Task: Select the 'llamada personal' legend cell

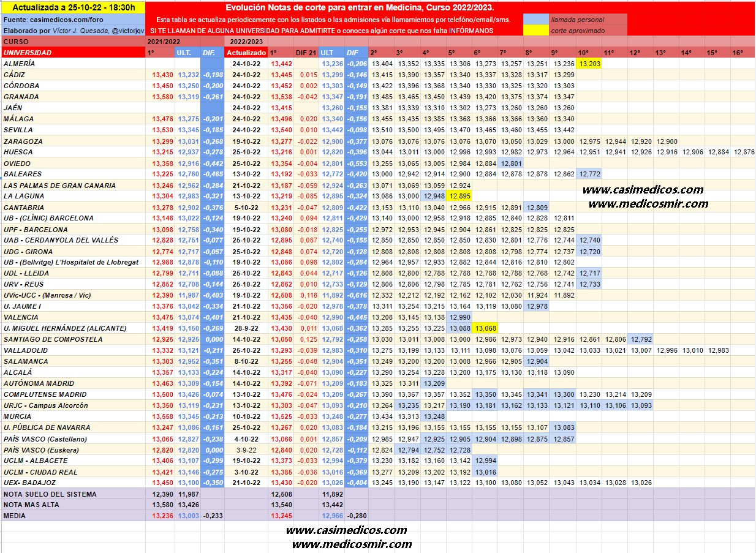Action: tap(588, 20)
